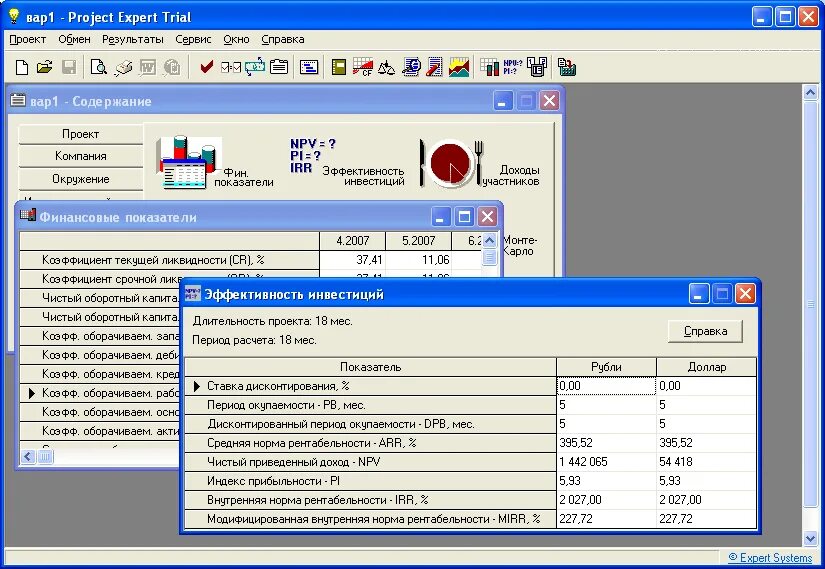Click the Рубли column header
Viewport: 825px width, 569px height.
pos(606,367)
